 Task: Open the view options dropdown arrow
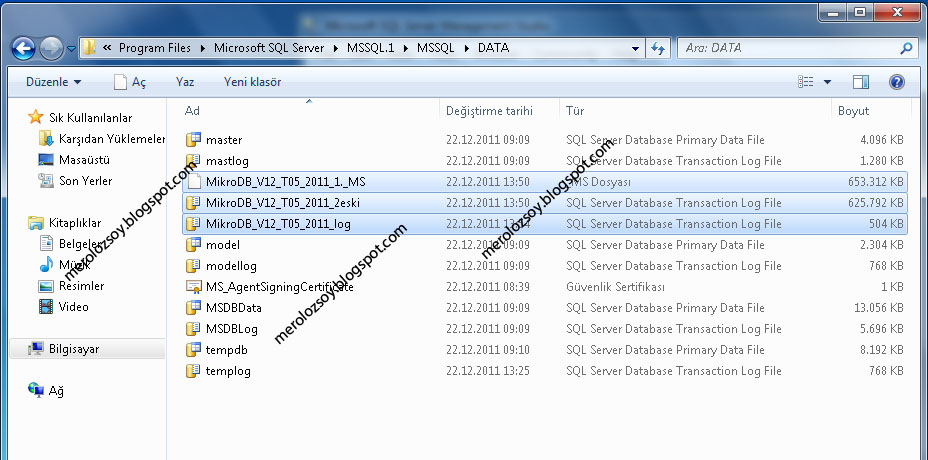827,82
